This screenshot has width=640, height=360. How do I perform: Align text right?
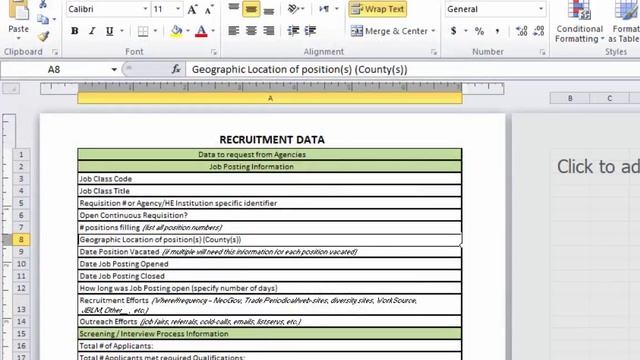pyautogui.click(x=269, y=31)
